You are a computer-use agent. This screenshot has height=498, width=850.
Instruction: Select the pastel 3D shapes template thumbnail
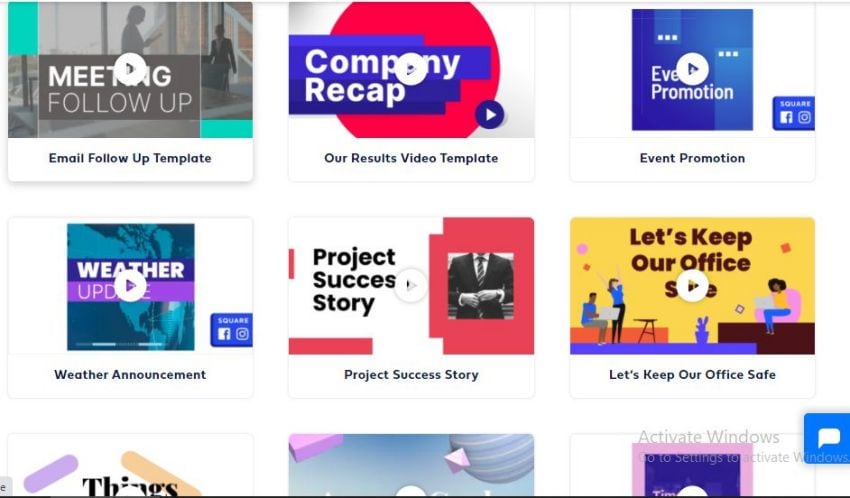coord(411,465)
